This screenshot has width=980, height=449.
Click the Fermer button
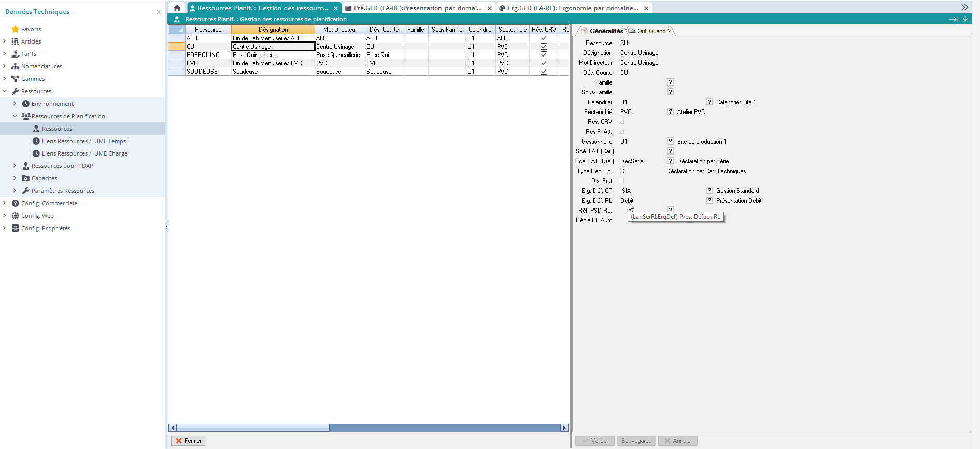[188, 441]
